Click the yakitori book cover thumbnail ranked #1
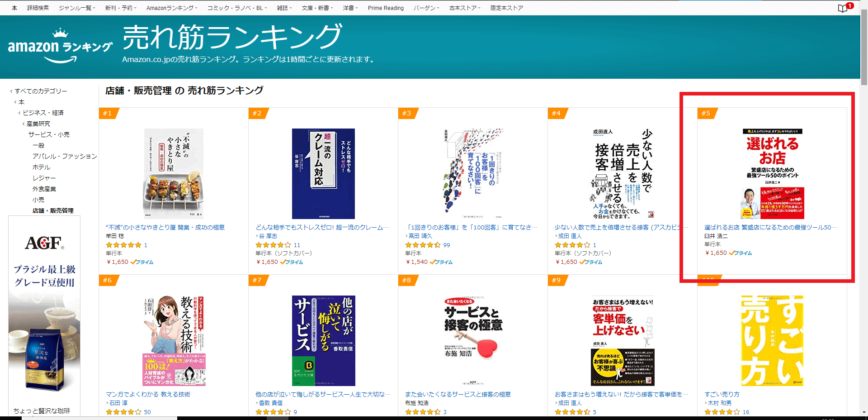 point(174,174)
